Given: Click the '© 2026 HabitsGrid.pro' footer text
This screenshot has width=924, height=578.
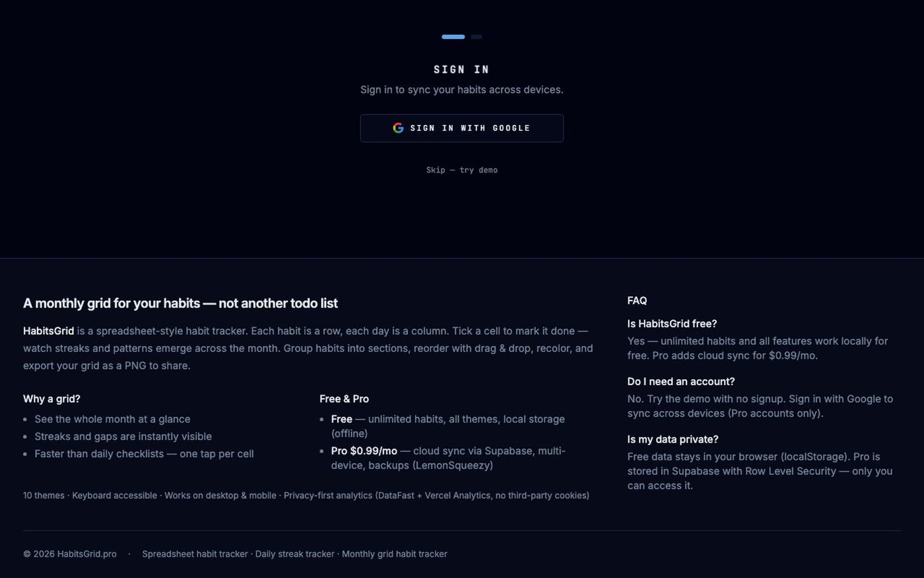Looking at the screenshot, I should [x=70, y=554].
